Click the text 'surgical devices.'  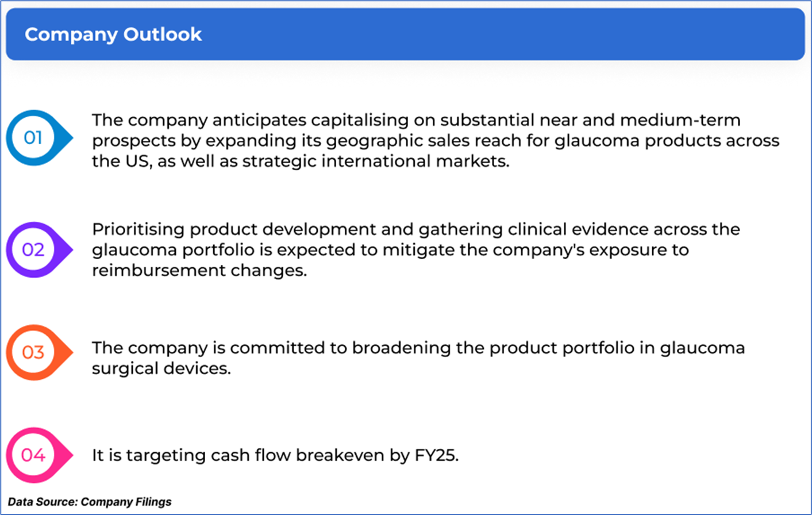point(161,368)
